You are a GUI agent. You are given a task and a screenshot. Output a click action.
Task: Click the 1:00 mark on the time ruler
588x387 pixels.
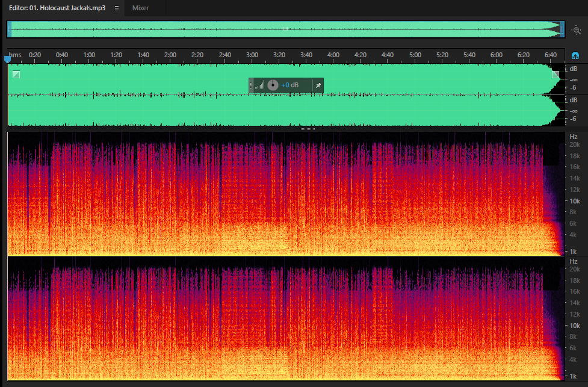(x=89, y=55)
